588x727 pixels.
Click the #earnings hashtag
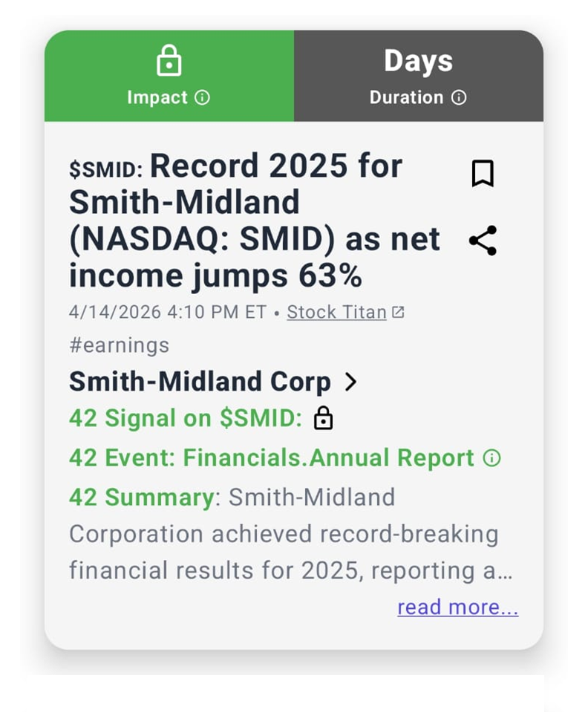[119, 345]
